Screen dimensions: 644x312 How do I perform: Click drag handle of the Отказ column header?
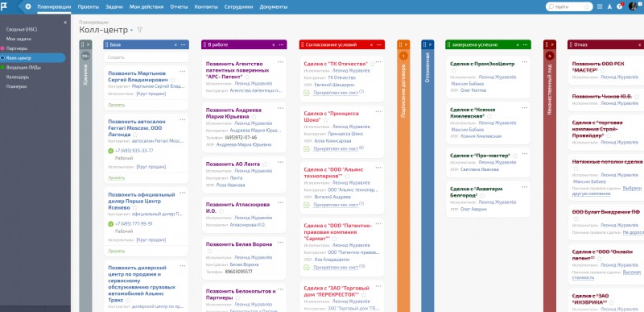(x=571, y=44)
